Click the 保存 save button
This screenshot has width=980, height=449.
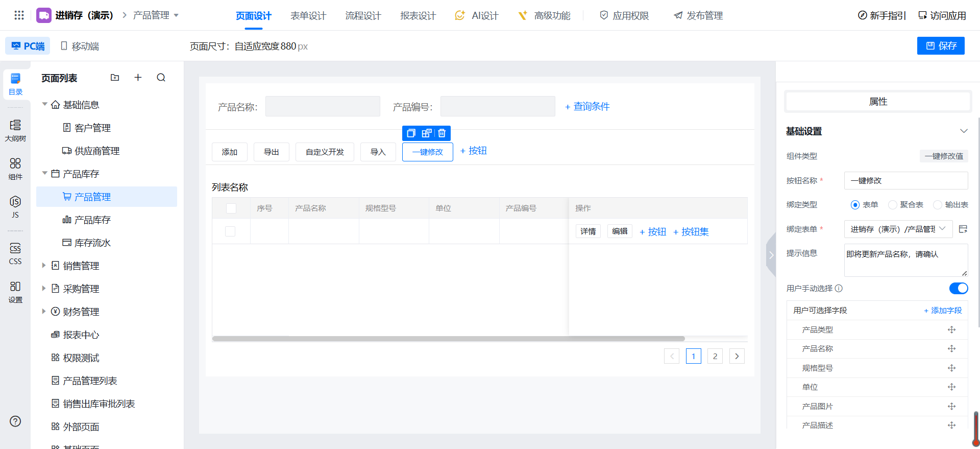(941, 46)
